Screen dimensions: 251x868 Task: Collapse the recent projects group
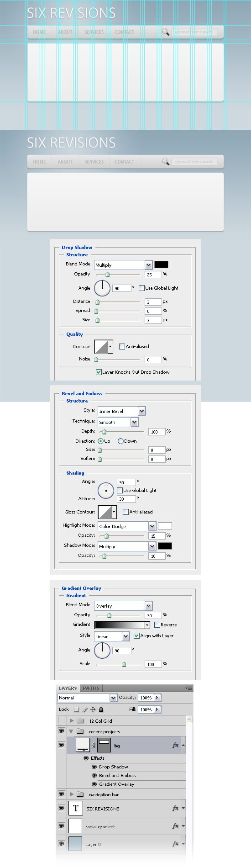click(72, 731)
